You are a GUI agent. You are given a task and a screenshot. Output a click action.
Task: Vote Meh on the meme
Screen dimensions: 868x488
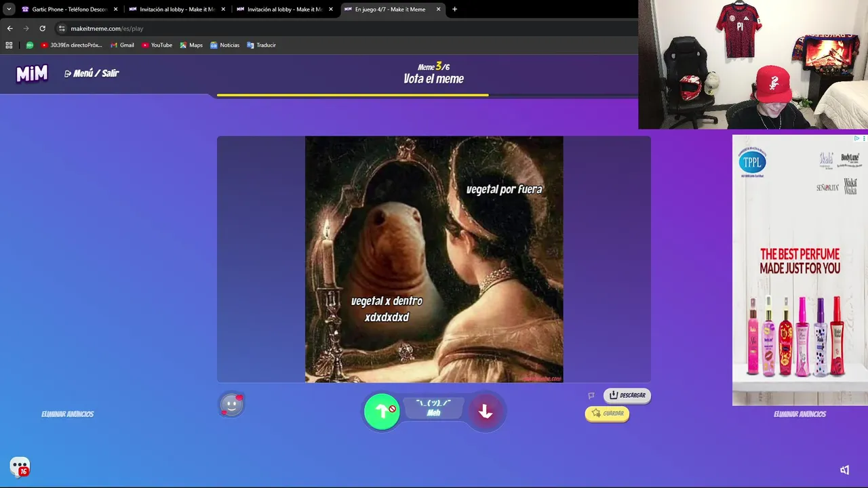[433, 408]
